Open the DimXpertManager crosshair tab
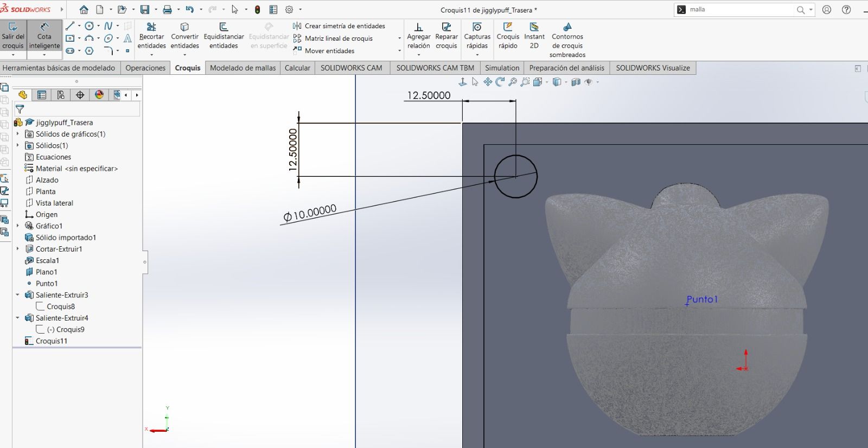Image resolution: width=868 pixels, height=448 pixels. pos(80,95)
